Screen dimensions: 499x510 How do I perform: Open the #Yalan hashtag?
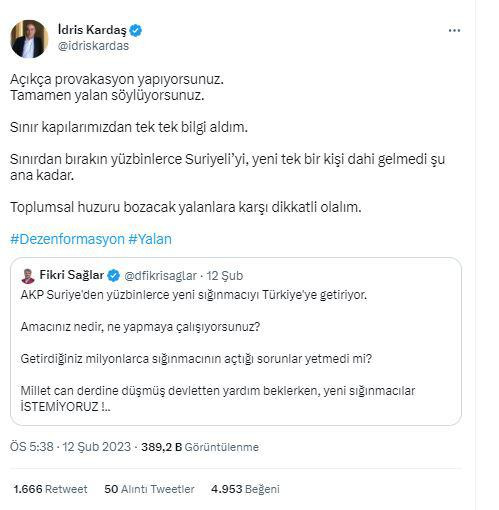[150, 239]
